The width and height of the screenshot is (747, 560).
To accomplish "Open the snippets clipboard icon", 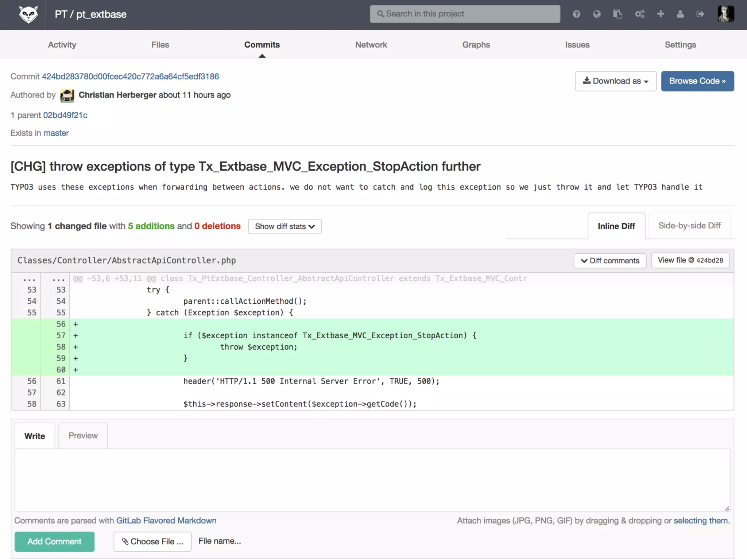I will 618,14.
